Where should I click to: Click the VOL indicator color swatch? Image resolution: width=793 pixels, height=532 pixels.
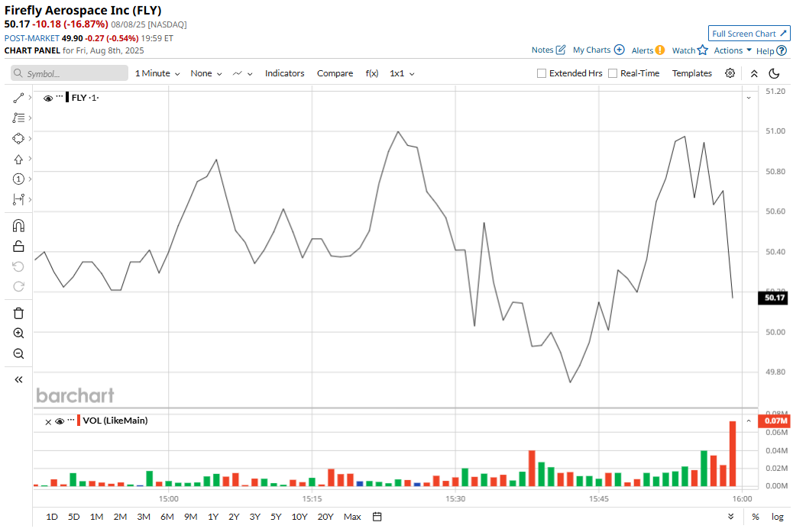79,421
